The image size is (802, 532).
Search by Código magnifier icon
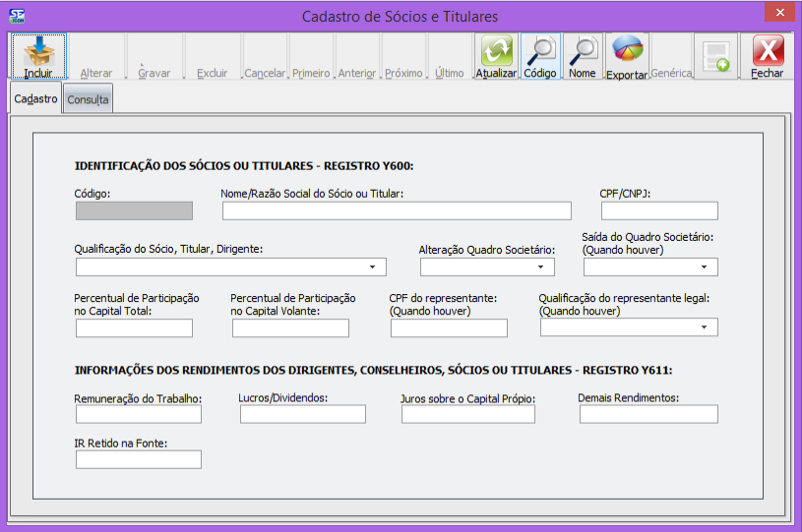pyautogui.click(x=539, y=51)
